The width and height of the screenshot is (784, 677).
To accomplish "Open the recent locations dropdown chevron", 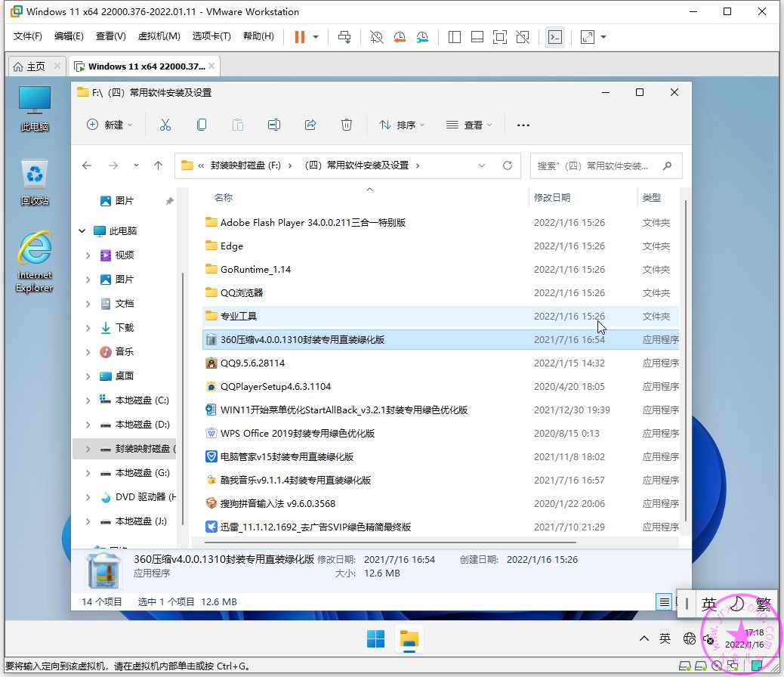I will coord(136,165).
